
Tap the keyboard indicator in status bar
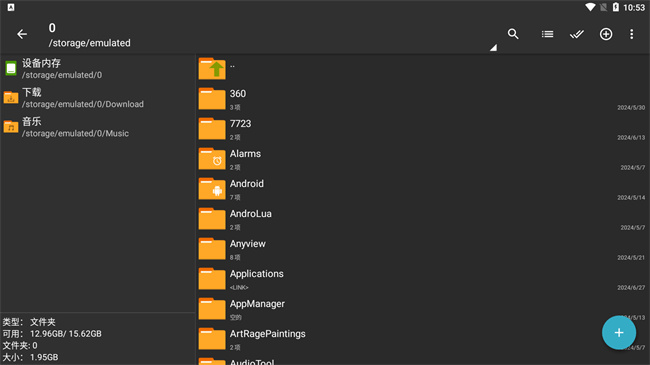coord(11,7)
